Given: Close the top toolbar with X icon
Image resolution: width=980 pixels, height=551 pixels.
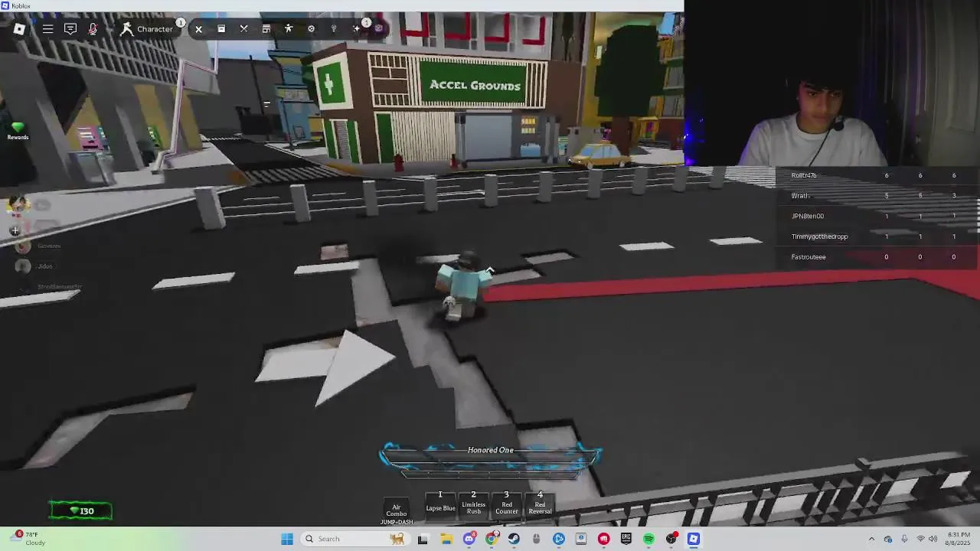Looking at the screenshot, I should tap(198, 29).
